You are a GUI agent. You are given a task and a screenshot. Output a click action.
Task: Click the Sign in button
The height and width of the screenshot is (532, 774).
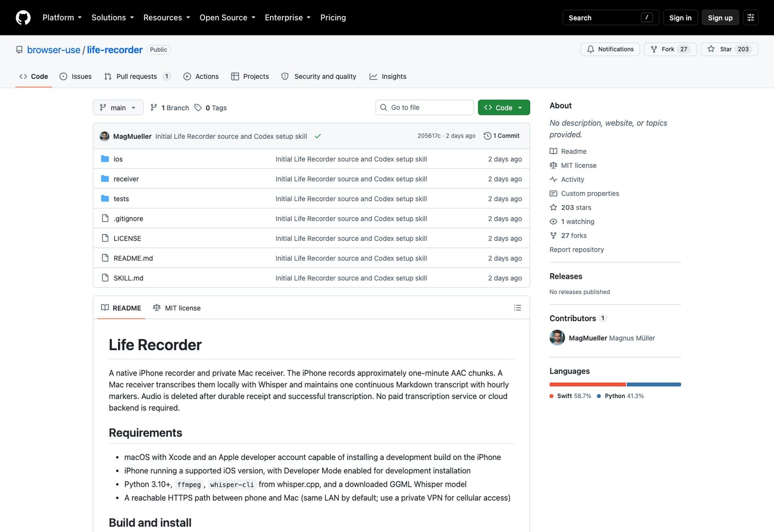point(680,18)
